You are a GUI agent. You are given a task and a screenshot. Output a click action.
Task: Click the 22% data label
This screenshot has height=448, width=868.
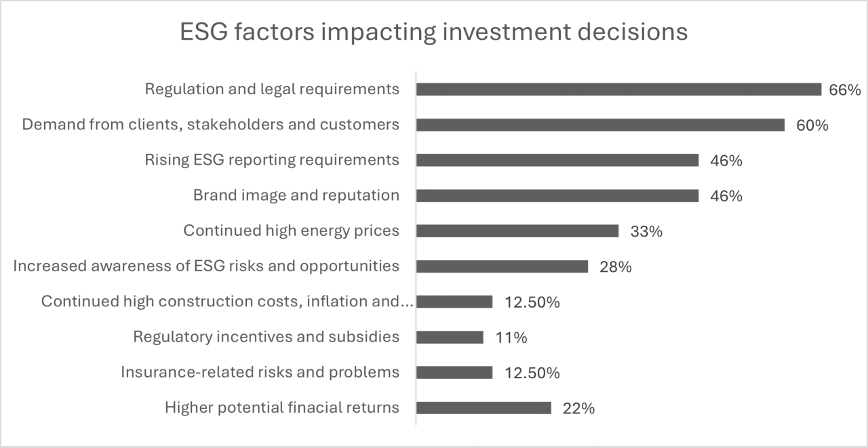578,408
